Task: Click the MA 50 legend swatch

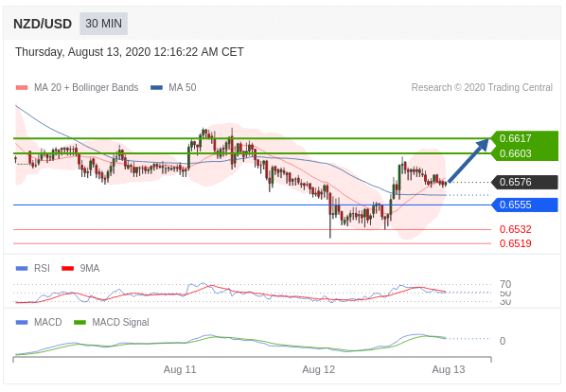Action: pos(156,88)
